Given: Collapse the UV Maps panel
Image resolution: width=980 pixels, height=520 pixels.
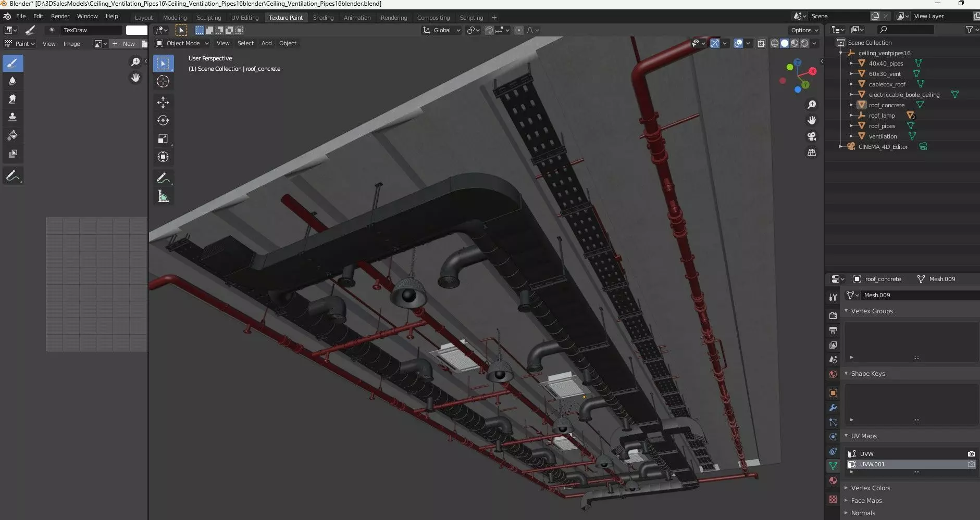Looking at the screenshot, I should pyautogui.click(x=846, y=436).
